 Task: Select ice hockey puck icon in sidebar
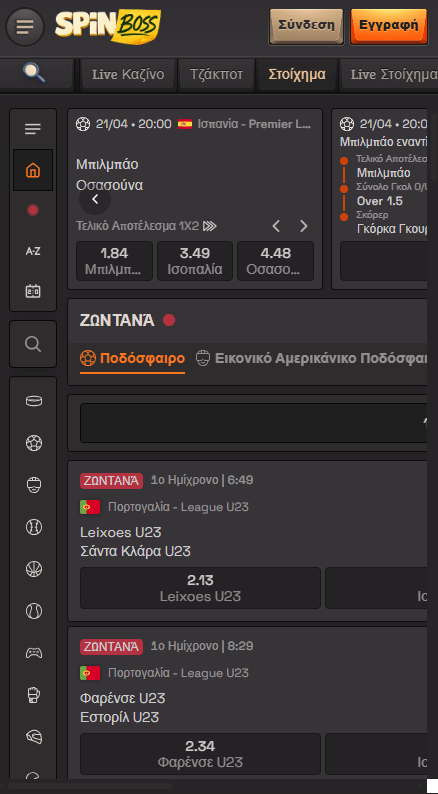click(x=34, y=401)
